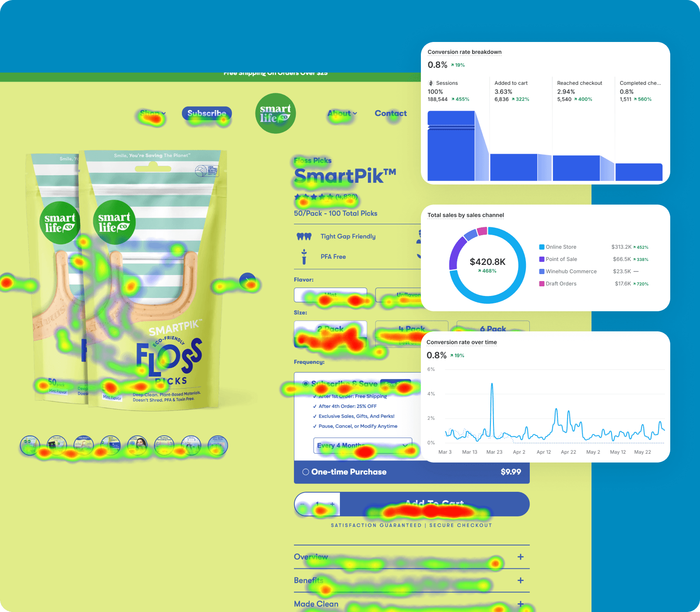Click the plus icon on the Benefits row
Screen dimensions: 700x612
tap(521, 581)
